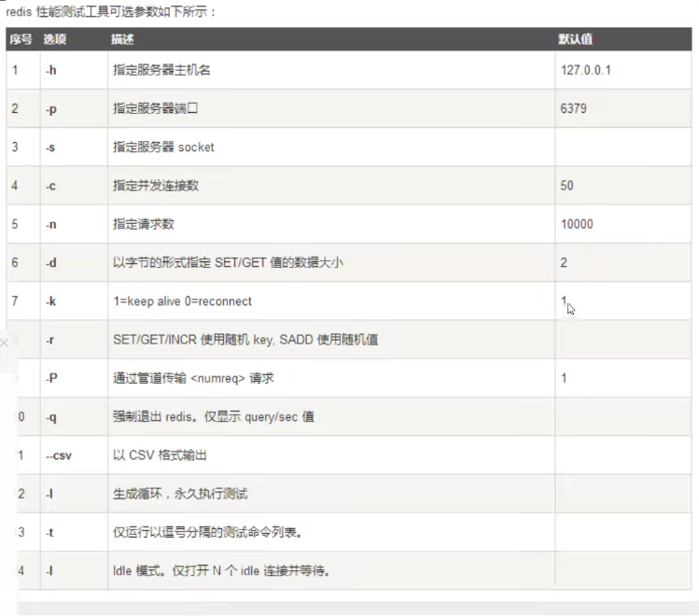Select default value 127.0.0.1
This screenshot has width=699, height=616.
(586, 70)
